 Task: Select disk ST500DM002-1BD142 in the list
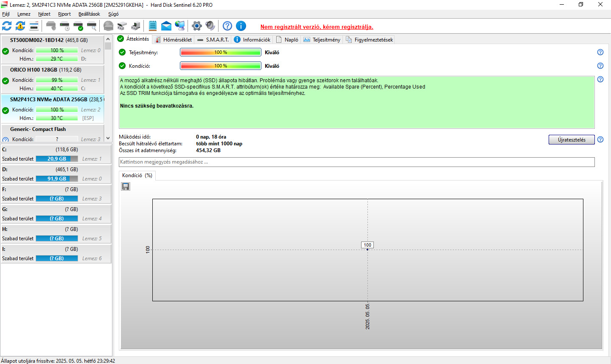coord(53,50)
